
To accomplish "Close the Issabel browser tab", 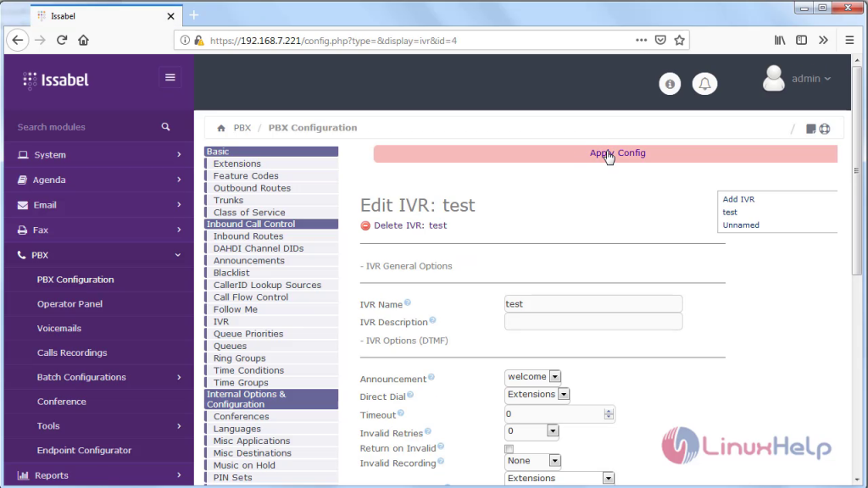I will [170, 16].
